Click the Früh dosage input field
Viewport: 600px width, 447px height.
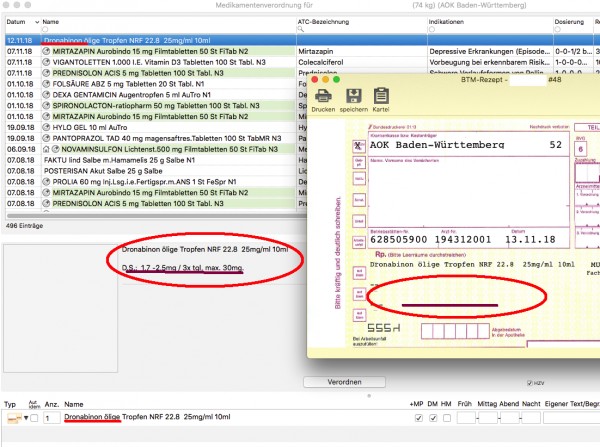(466, 418)
